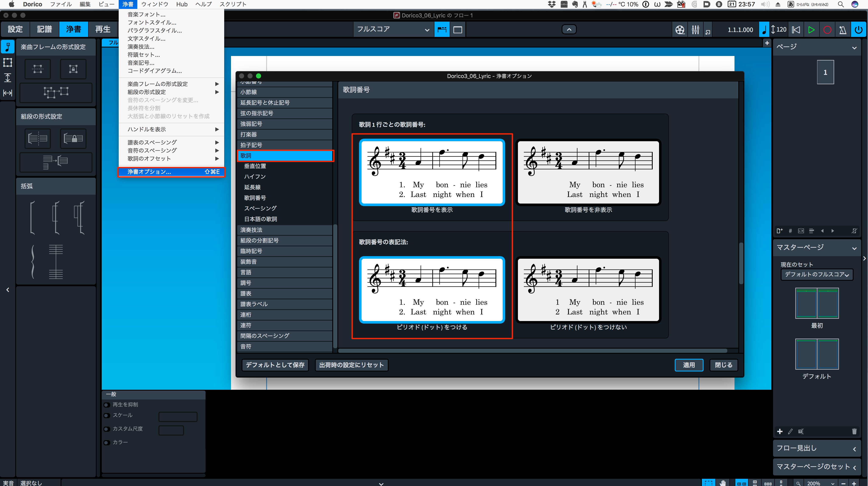This screenshot has width=868, height=486.
Task: Select the hand tool in the status bar
Action: 722,483
